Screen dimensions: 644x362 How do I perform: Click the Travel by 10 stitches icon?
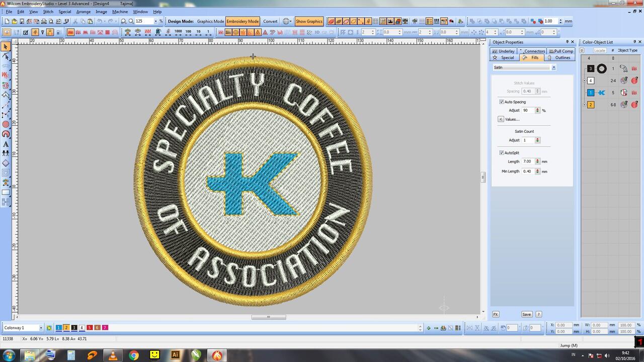198,32
